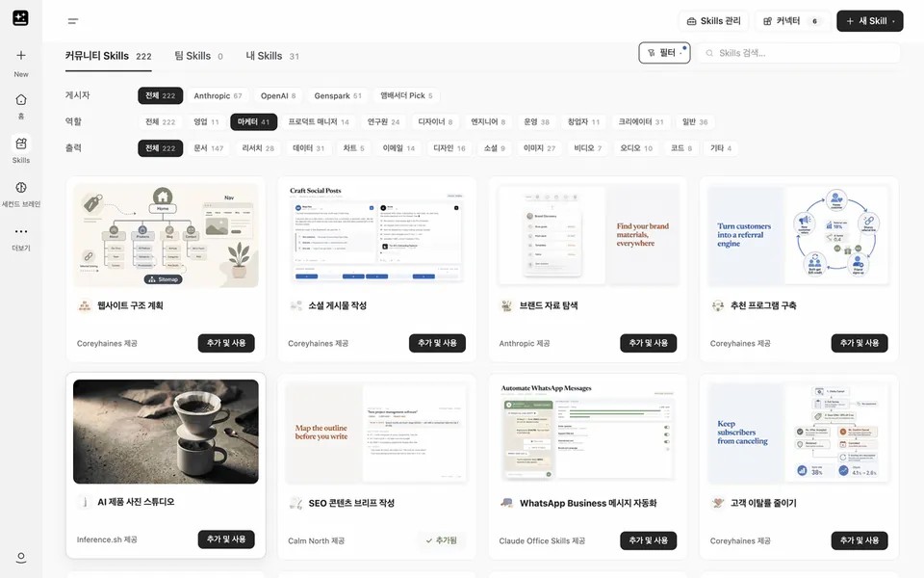Expand the 필터 dropdown
The image size is (924, 578).
664,53
